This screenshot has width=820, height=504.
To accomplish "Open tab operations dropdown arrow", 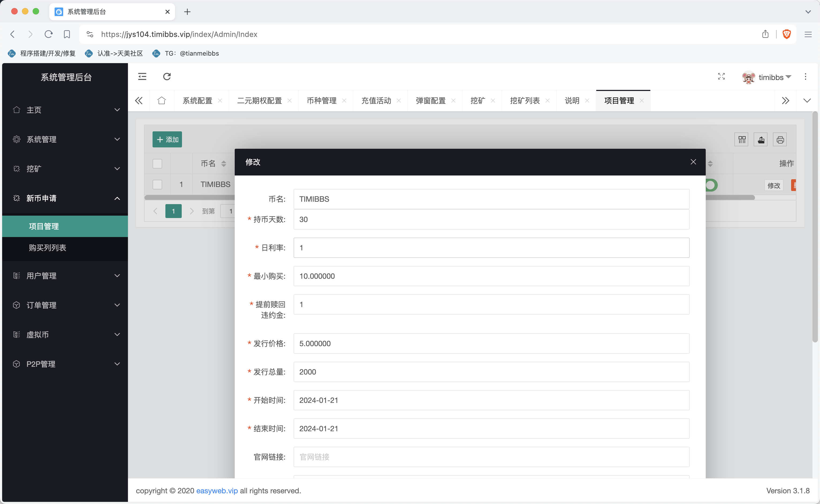I will point(807,101).
